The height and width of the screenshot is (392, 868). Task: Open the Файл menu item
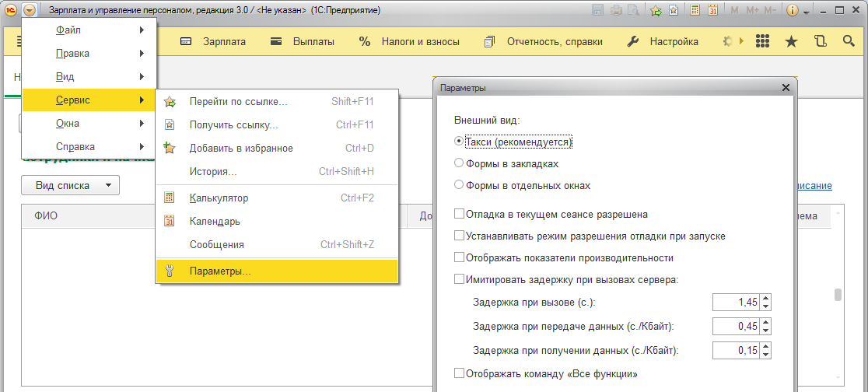89,30
